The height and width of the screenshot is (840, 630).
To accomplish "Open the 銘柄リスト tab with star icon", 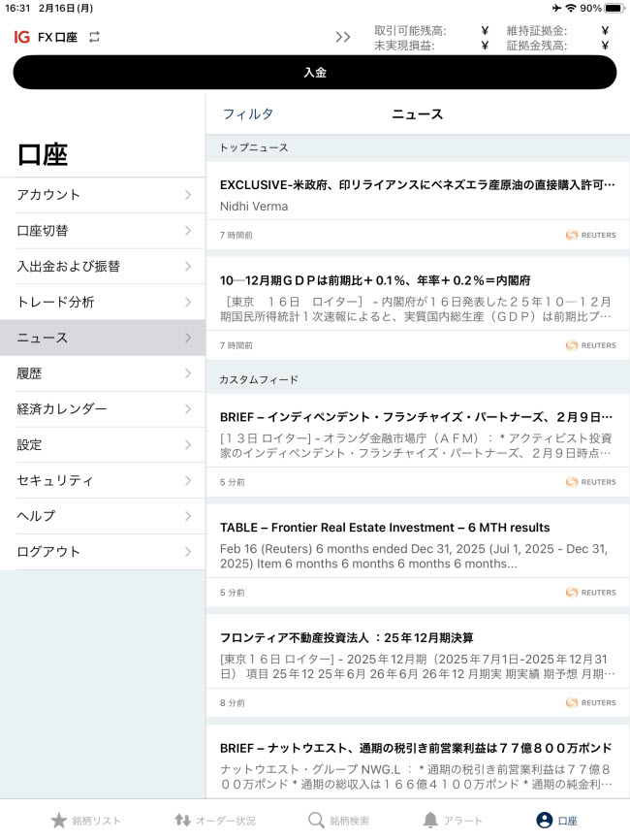I will pyautogui.click(x=86, y=821).
